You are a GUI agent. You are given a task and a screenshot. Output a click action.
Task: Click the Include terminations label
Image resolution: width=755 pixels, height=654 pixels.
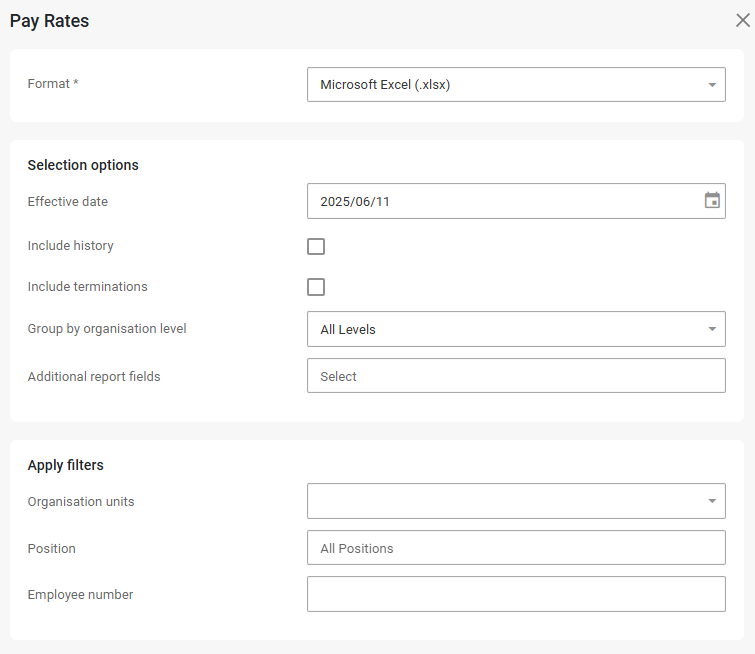click(87, 287)
